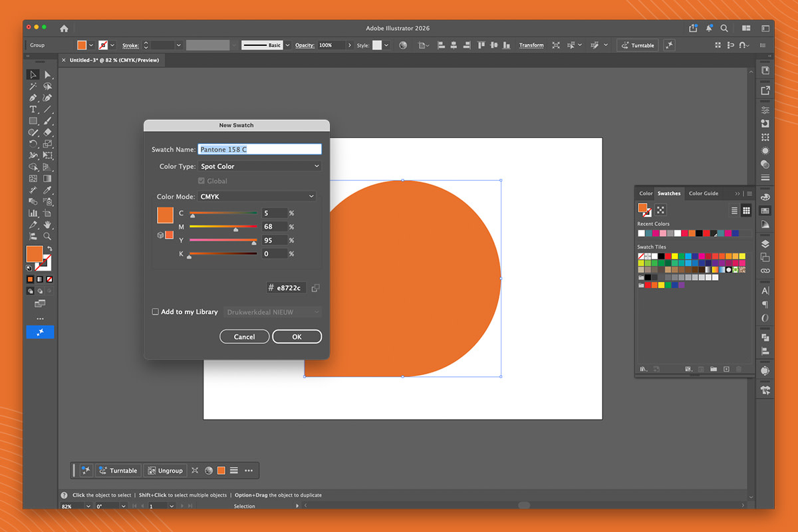
Task: Set paint mode to Gradient in toolbar
Action: pyautogui.click(x=40, y=279)
